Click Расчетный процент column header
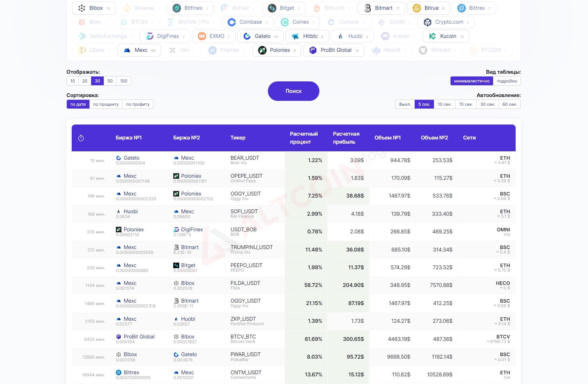 tap(304, 138)
